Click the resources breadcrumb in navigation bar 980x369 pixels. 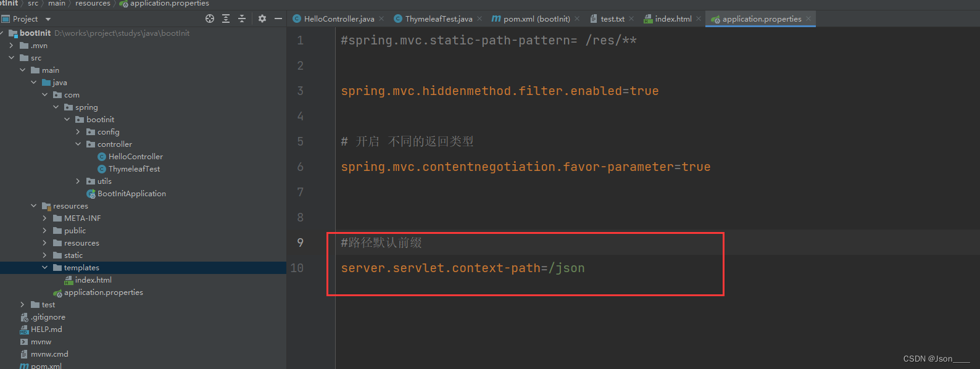point(93,4)
